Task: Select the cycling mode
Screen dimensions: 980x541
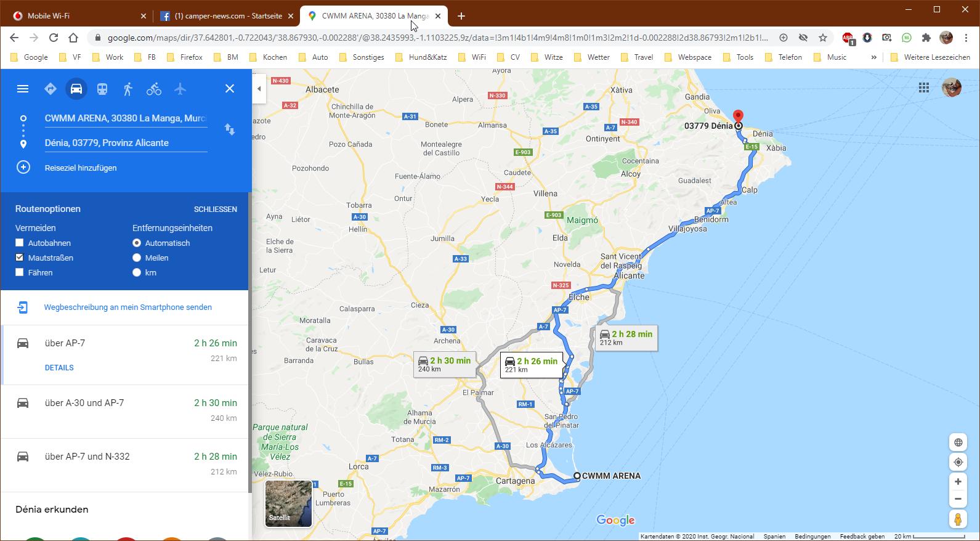Action: (x=154, y=89)
